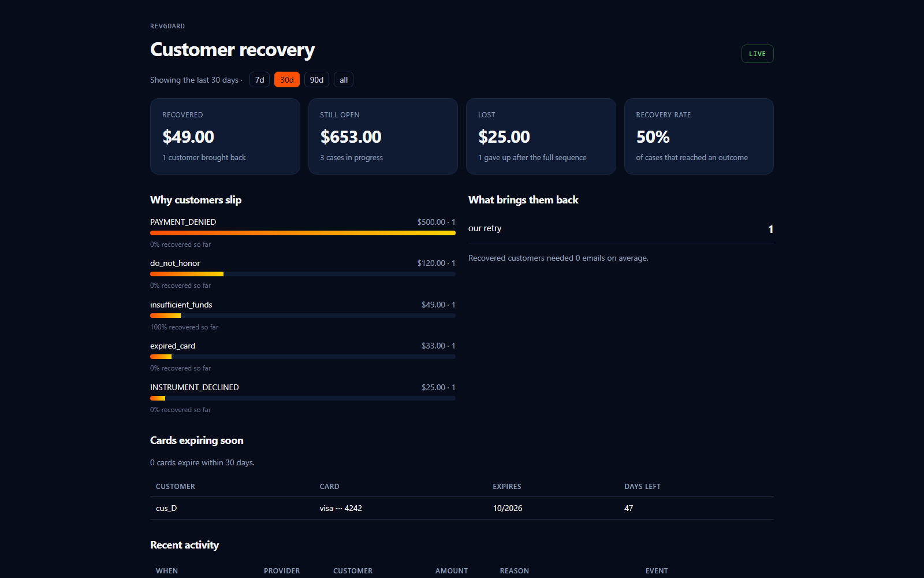
Task: Click the INSTRUMENT_DECLINED reason label
Action: (195, 387)
